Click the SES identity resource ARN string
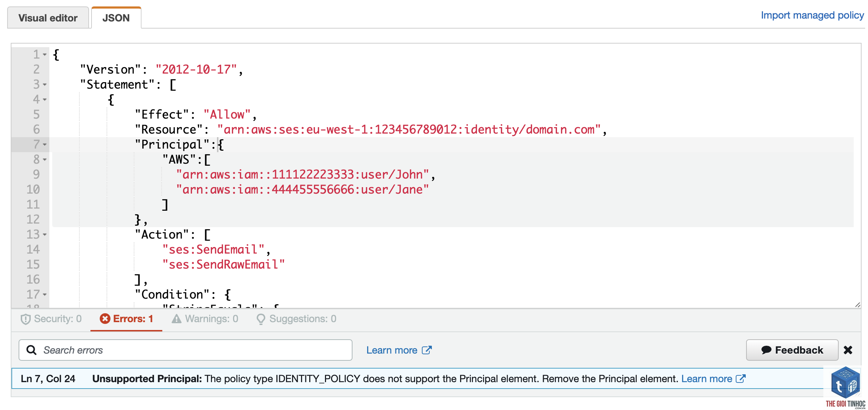Screen dimensions: 868x410 coord(409,130)
